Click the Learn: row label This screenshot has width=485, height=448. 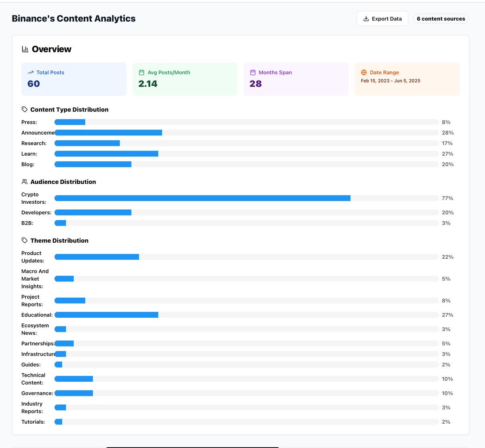pyautogui.click(x=29, y=154)
